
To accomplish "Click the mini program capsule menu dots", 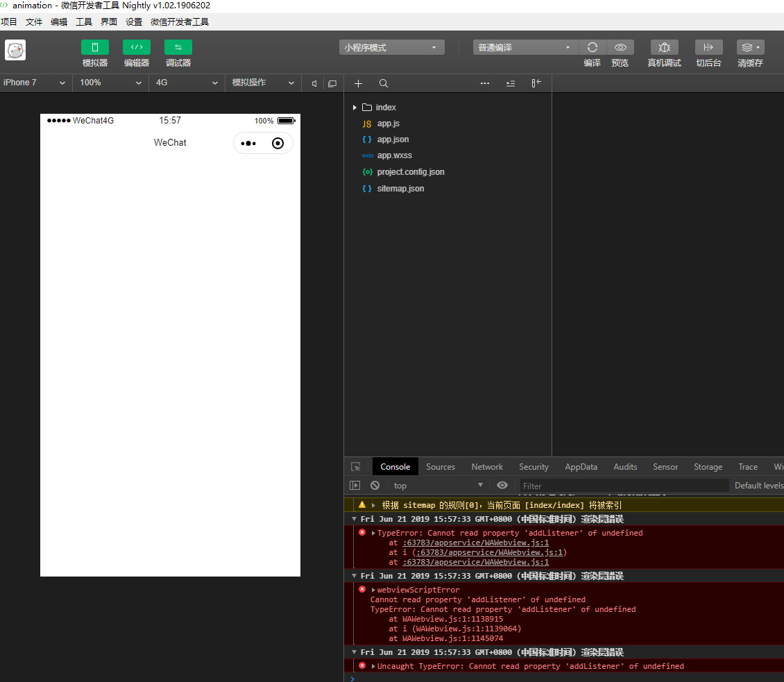I will [x=248, y=144].
